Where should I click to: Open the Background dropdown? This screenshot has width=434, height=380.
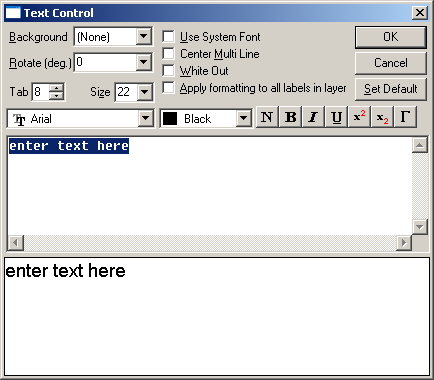[x=144, y=36]
